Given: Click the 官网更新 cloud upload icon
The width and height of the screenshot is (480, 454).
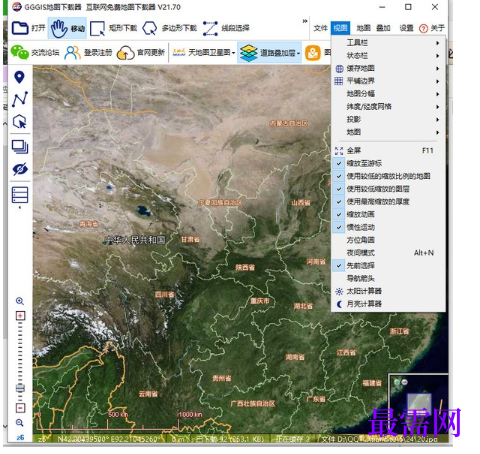Looking at the screenshot, I should pos(126,53).
